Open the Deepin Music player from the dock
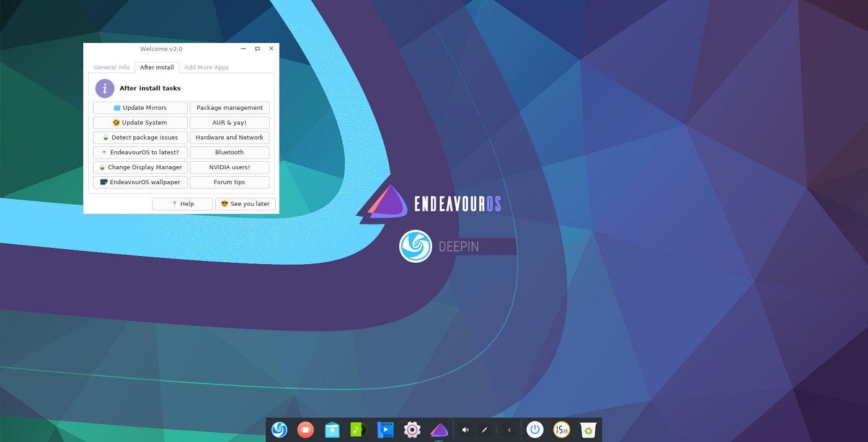Image resolution: width=868 pixels, height=442 pixels. [x=358, y=429]
